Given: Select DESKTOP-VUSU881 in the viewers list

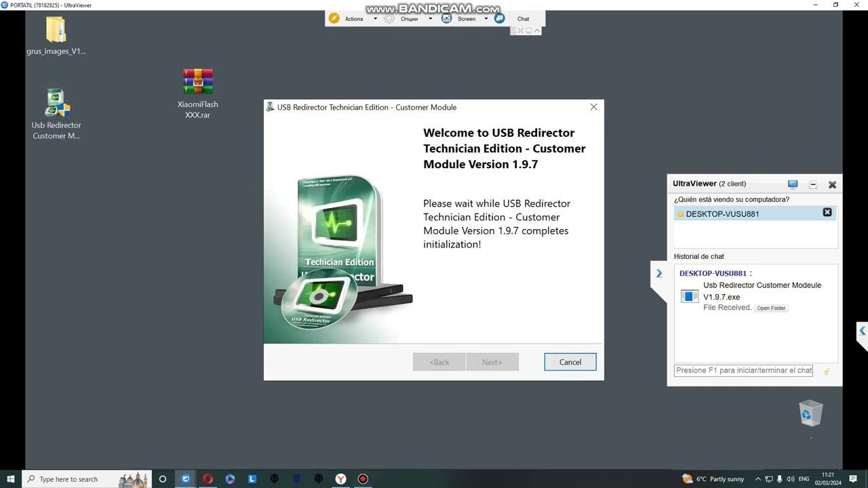Looking at the screenshot, I should click(x=755, y=213).
